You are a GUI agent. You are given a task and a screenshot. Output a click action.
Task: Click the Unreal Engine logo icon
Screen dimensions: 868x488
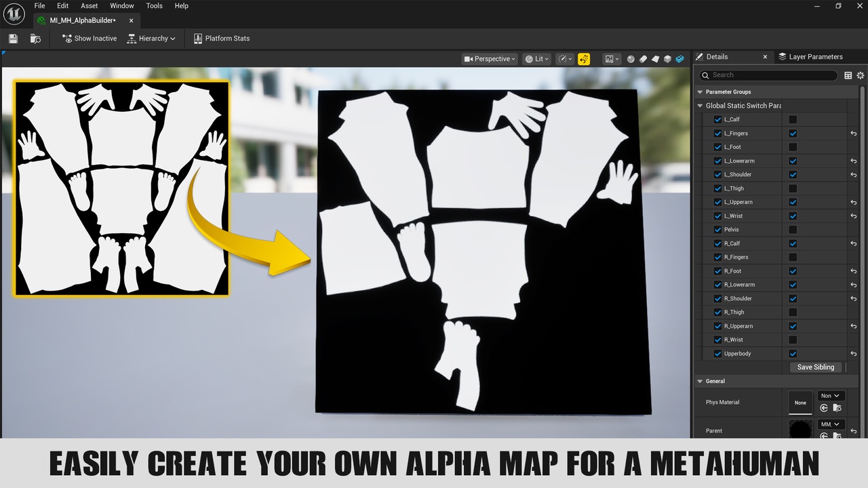click(14, 14)
